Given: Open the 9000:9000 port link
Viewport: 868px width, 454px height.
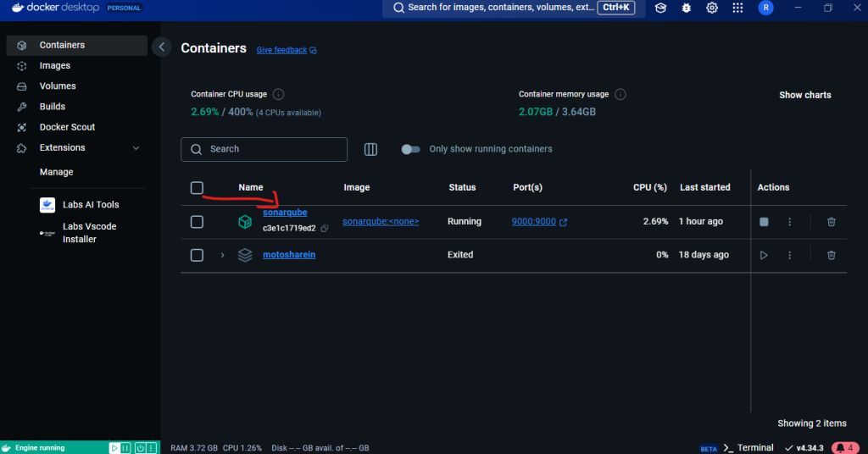Looking at the screenshot, I should (x=534, y=222).
